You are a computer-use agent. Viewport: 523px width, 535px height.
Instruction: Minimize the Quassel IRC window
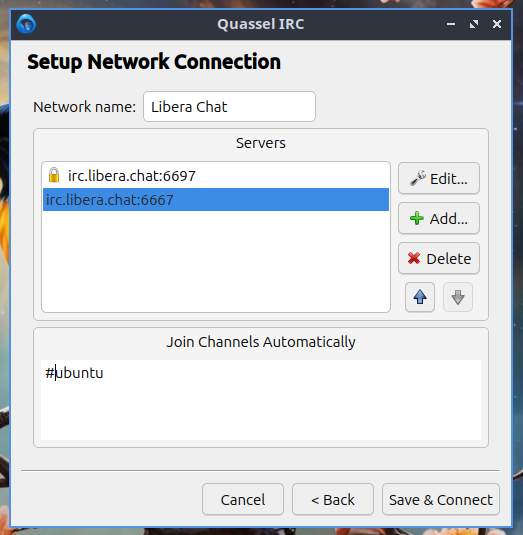[451, 24]
